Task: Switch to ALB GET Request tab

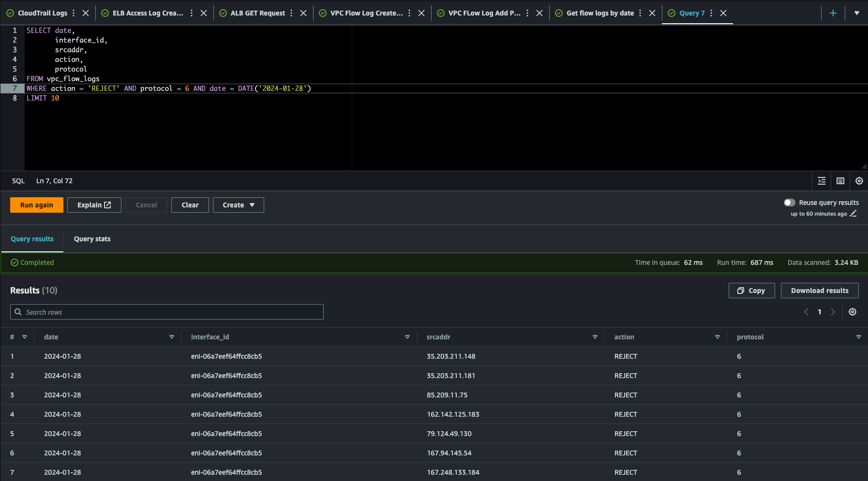Action: point(258,13)
